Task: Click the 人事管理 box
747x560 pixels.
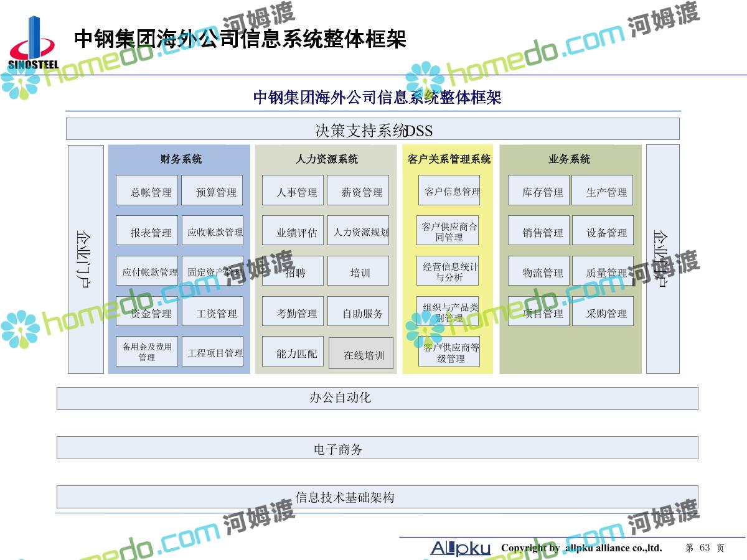Action: (x=293, y=190)
